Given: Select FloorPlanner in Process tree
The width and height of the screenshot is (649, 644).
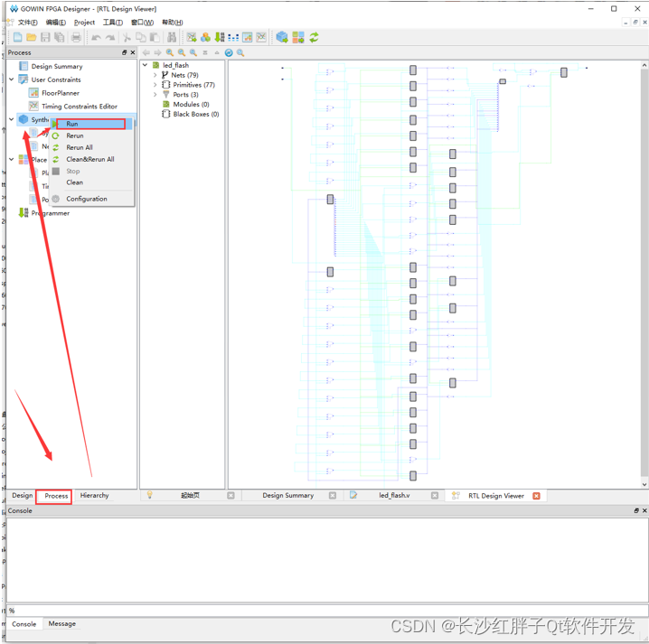Looking at the screenshot, I should point(60,93).
